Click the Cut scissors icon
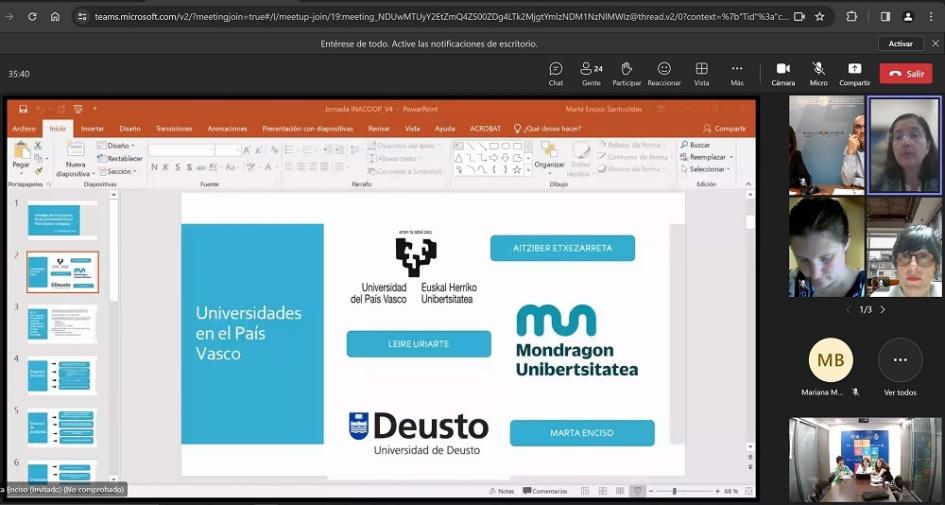Viewport: 945px width, 505px height. (x=38, y=145)
